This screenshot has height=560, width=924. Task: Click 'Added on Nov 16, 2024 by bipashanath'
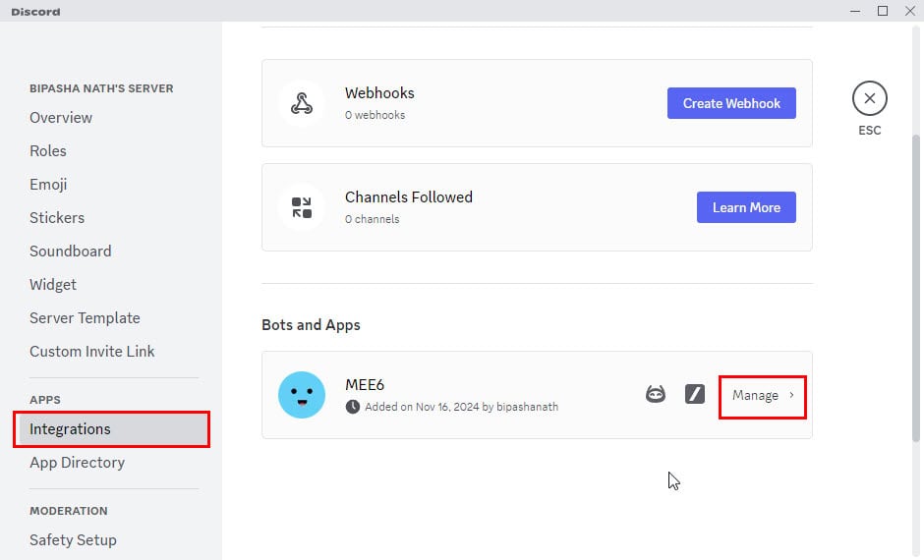[461, 407]
